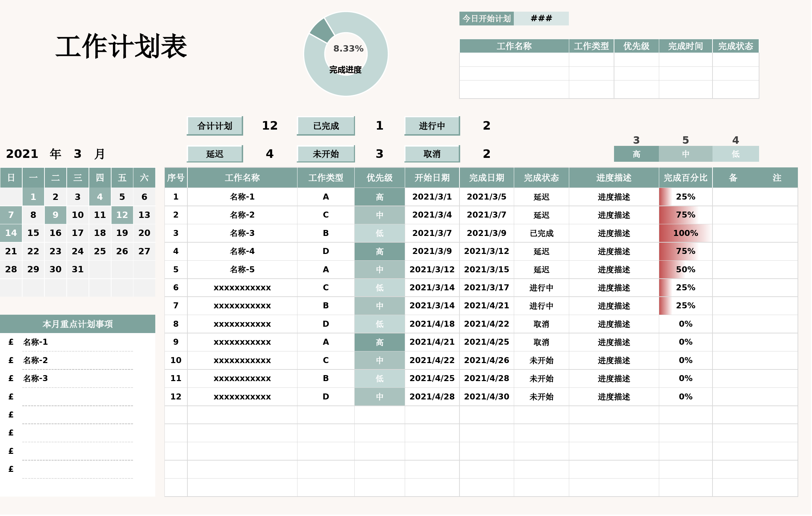The height and width of the screenshot is (516, 812).
Task: Click calendar day 9 highlighted cell
Action: 55,215
